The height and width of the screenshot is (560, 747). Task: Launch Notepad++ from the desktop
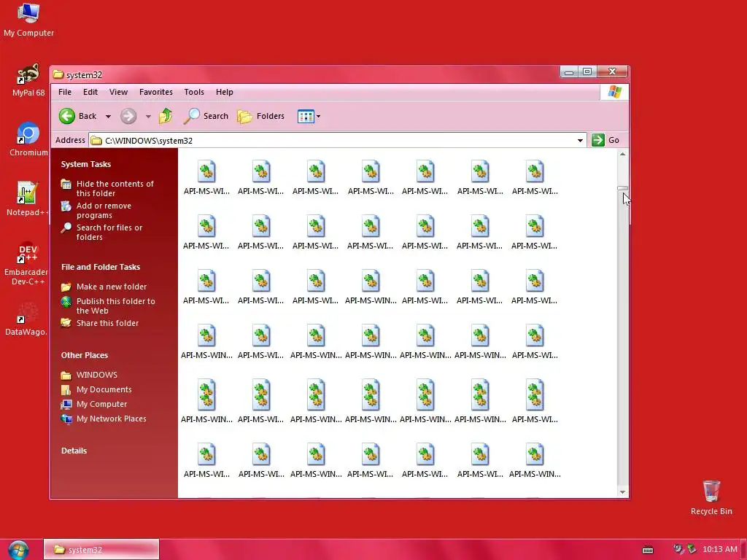pos(28,199)
